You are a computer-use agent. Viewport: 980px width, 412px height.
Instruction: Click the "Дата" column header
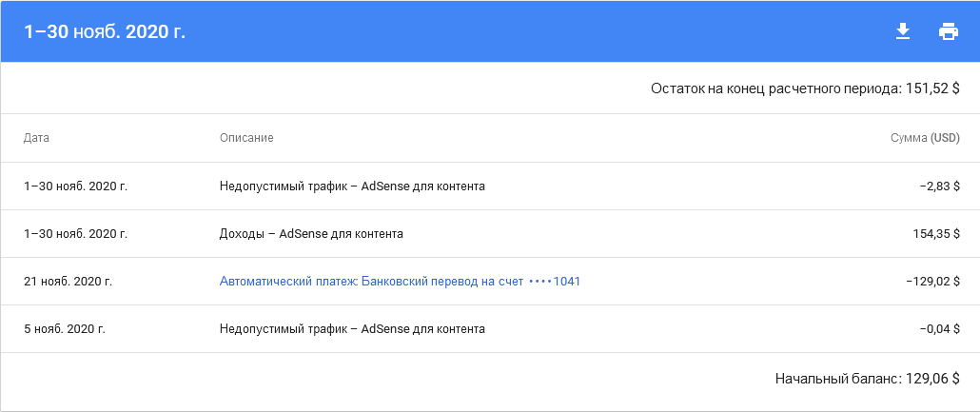(36, 138)
